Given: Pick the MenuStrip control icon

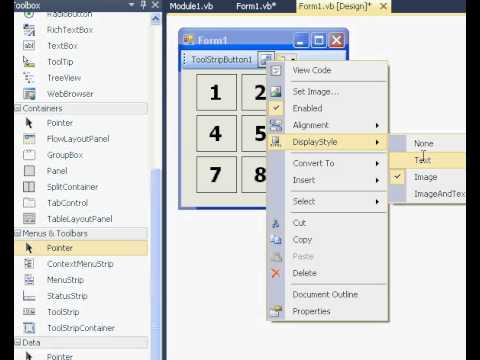Looking at the screenshot, I should click(x=29, y=280).
